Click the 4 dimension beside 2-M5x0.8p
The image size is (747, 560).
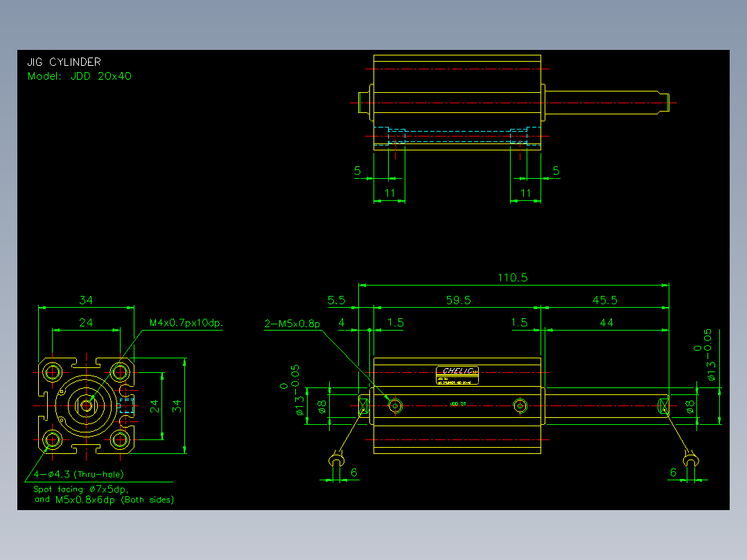342,323
